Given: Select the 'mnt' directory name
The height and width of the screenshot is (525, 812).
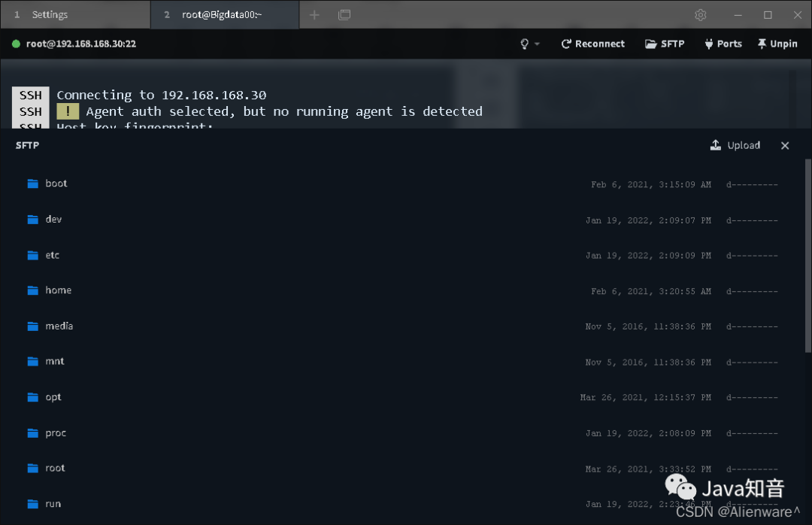Looking at the screenshot, I should [55, 361].
